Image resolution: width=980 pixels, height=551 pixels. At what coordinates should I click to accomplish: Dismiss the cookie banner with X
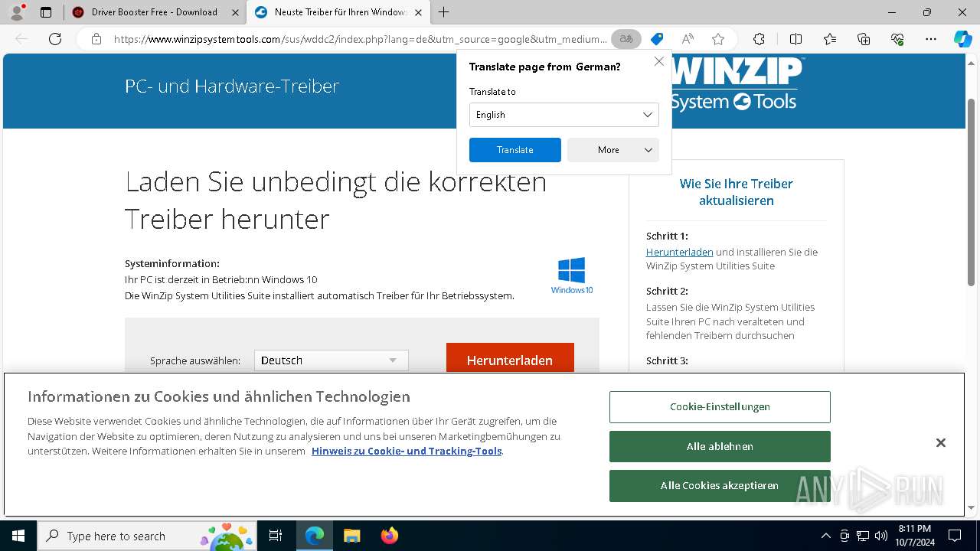pyautogui.click(x=941, y=443)
